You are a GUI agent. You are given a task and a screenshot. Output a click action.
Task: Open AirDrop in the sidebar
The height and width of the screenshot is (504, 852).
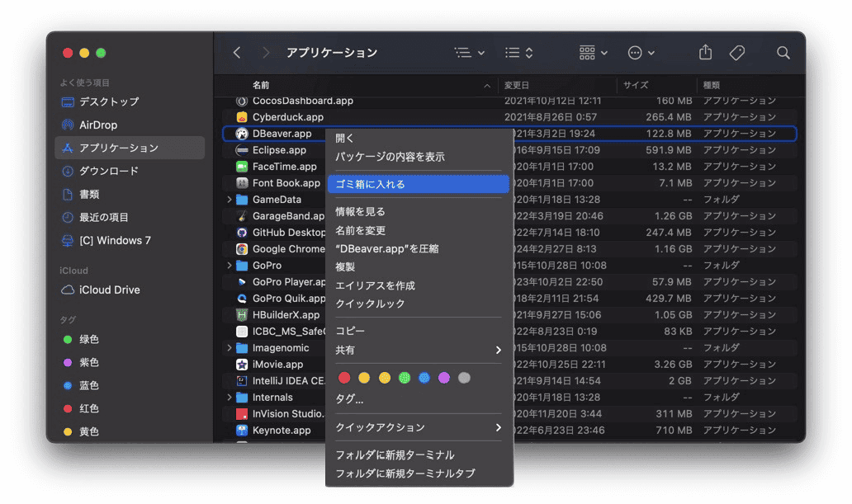point(130,125)
